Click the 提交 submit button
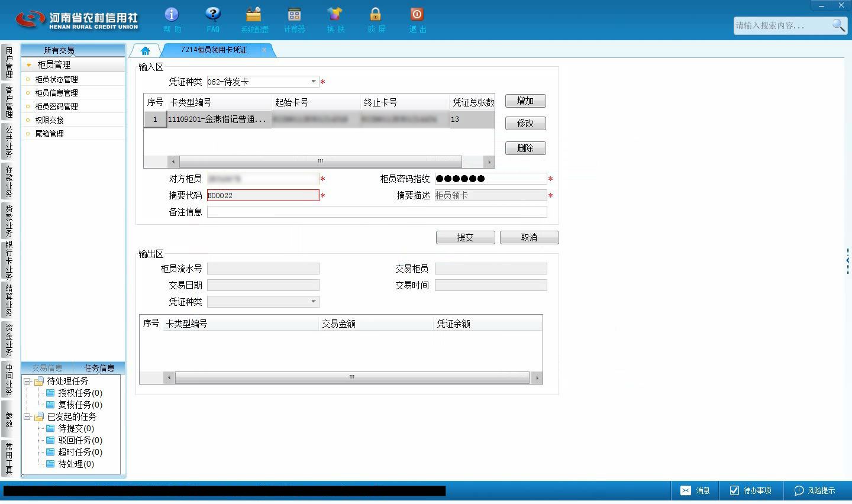Viewport: 852px width, 504px height. [466, 237]
